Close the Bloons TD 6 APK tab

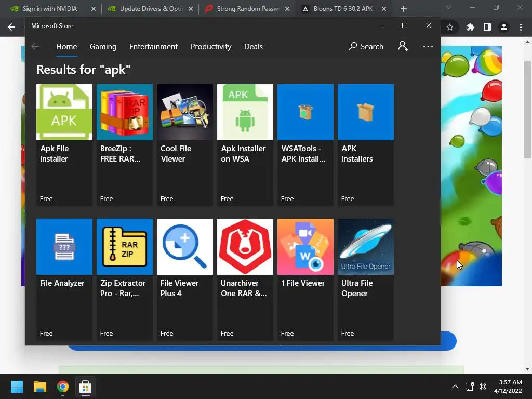[x=384, y=9]
